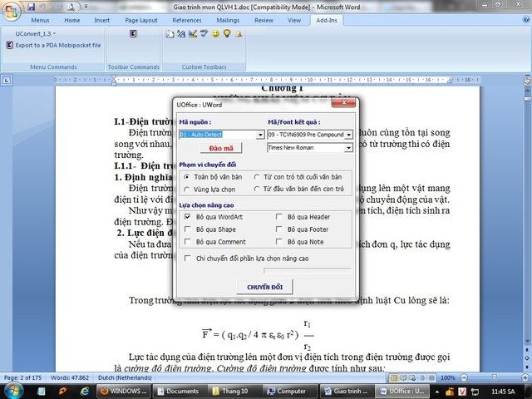Open the Insert tab
The width and height of the screenshot is (532, 399).
[101, 20]
